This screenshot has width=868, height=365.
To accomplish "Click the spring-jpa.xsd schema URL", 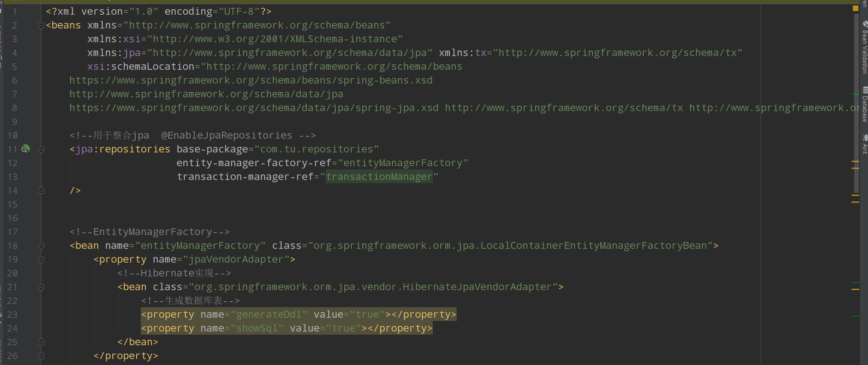I will (254, 108).
